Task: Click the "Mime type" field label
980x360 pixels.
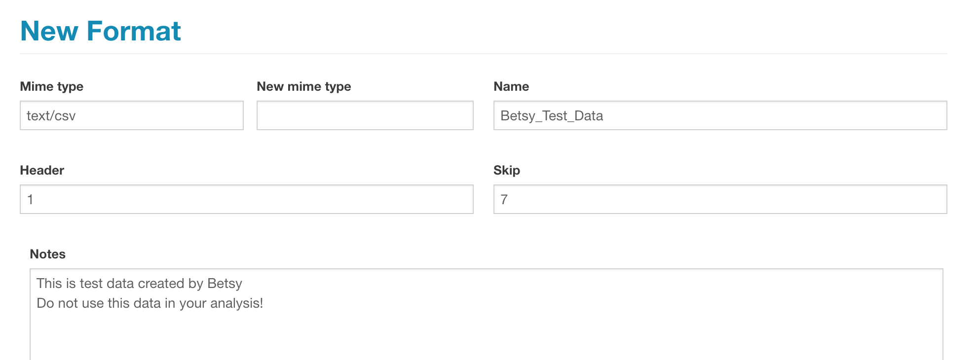Action: click(x=51, y=86)
